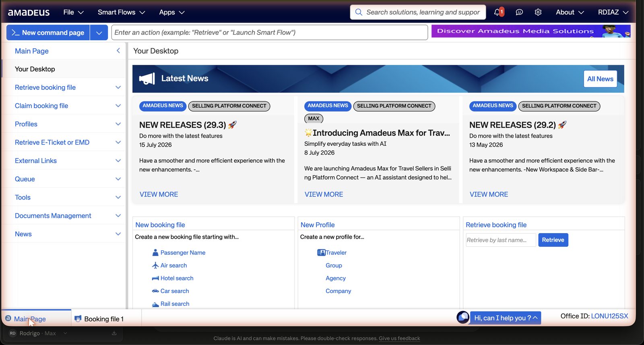Expand Retrieve E-Ticket or EMD section

(118, 142)
